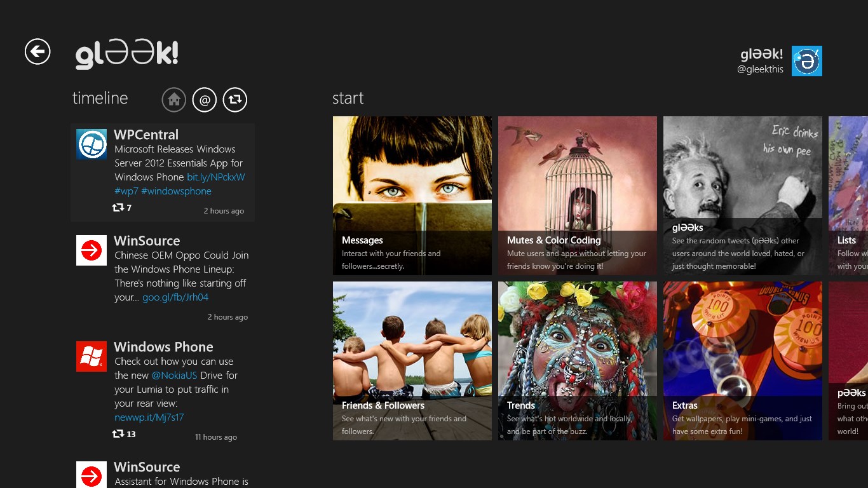The width and height of the screenshot is (868, 488).
Task: View mentions via the @ icon
Action: click(204, 99)
